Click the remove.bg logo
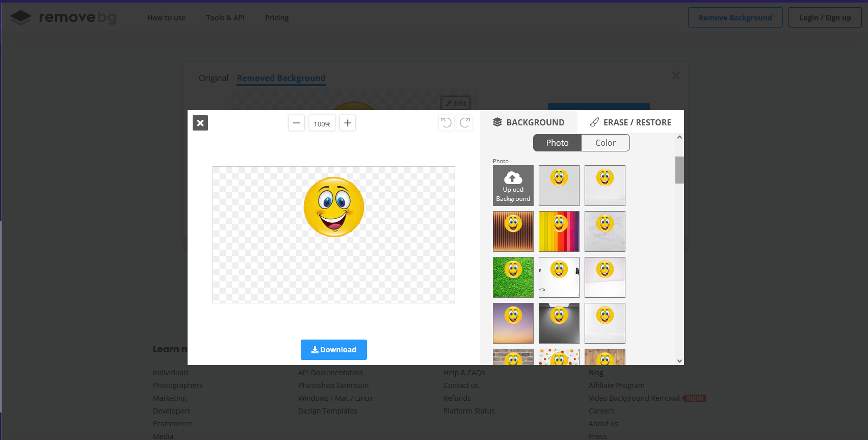This screenshot has height=440, width=868. pos(64,18)
